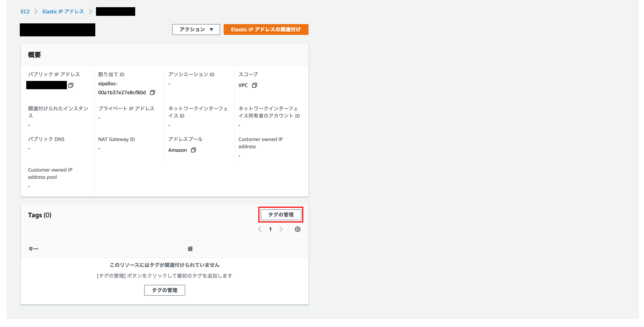Click the 値 column header
Viewport: 644px width, 327px height.
[x=190, y=249]
